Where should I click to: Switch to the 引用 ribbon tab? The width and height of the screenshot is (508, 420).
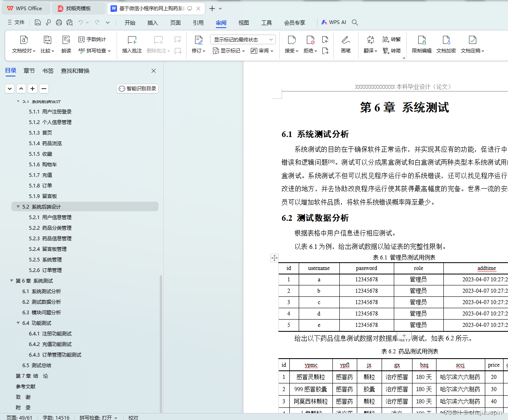click(x=198, y=23)
